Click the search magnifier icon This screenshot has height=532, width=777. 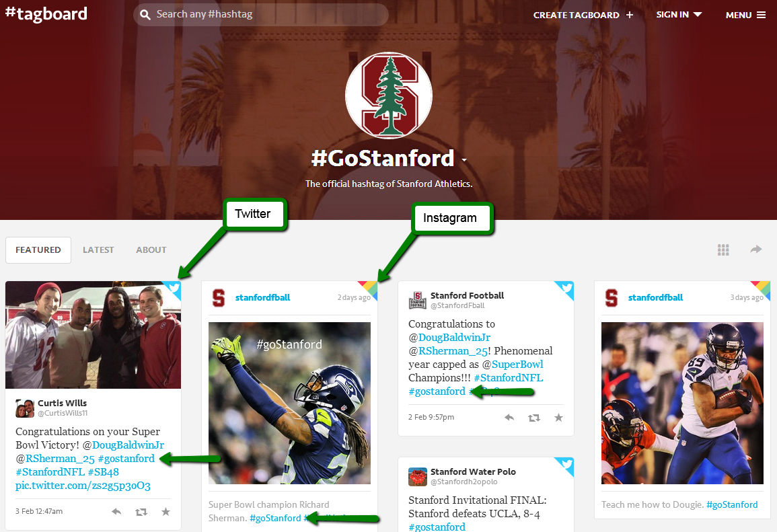(x=145, y=15)
